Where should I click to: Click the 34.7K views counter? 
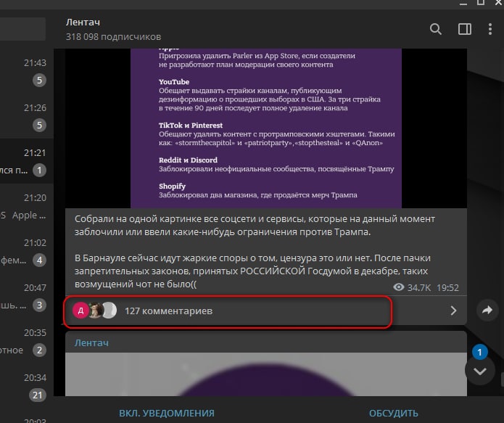click(x=412, y=287)
